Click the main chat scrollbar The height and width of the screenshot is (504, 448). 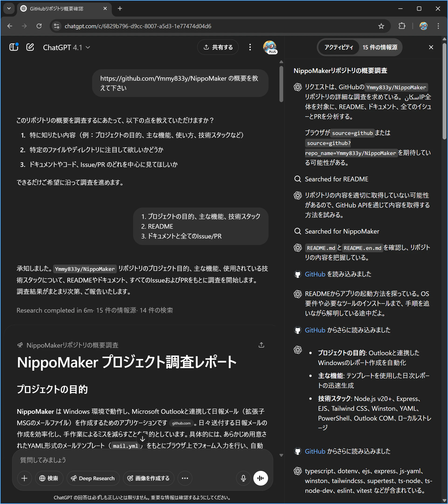[281, 84]
